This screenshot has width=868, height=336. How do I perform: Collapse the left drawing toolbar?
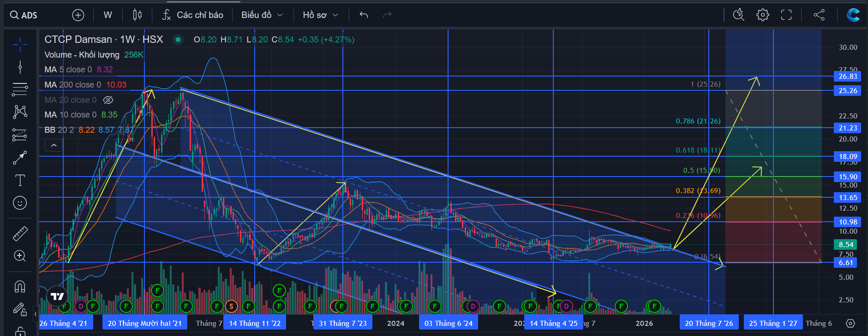pyautogui.click(x=36, y=314)
